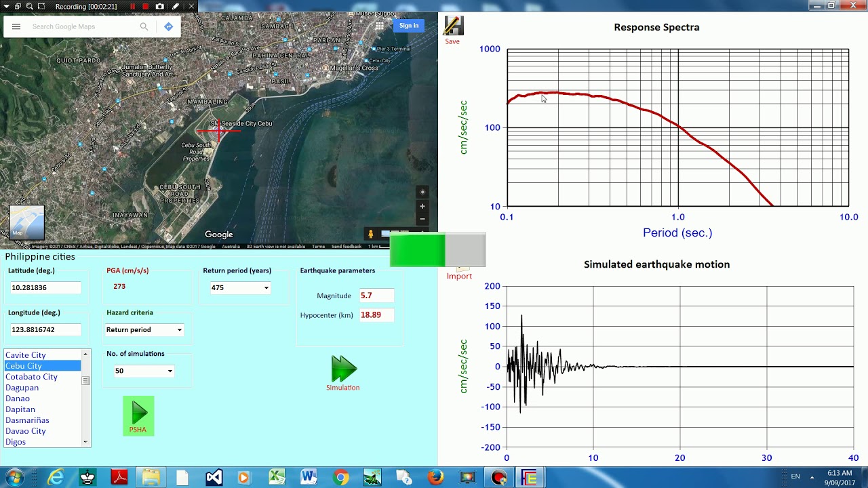This screenshot has width=868, height=488.
Task: Open Internet Explorer from taskbar
Action: 56,477
